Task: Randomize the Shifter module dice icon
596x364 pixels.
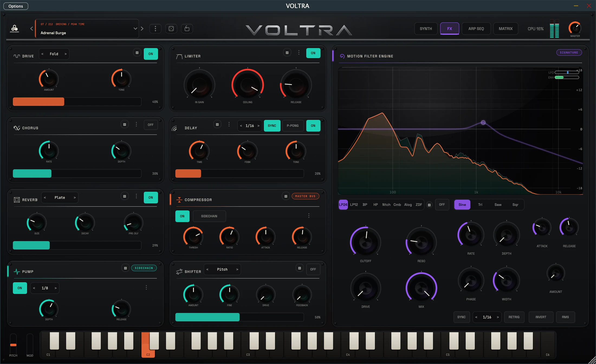Action: pos(300,268)
